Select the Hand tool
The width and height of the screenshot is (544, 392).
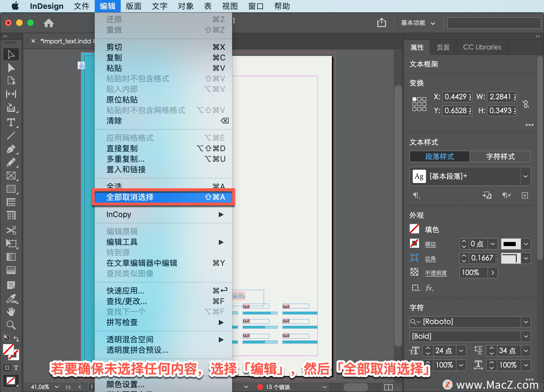tap(11, 312)
